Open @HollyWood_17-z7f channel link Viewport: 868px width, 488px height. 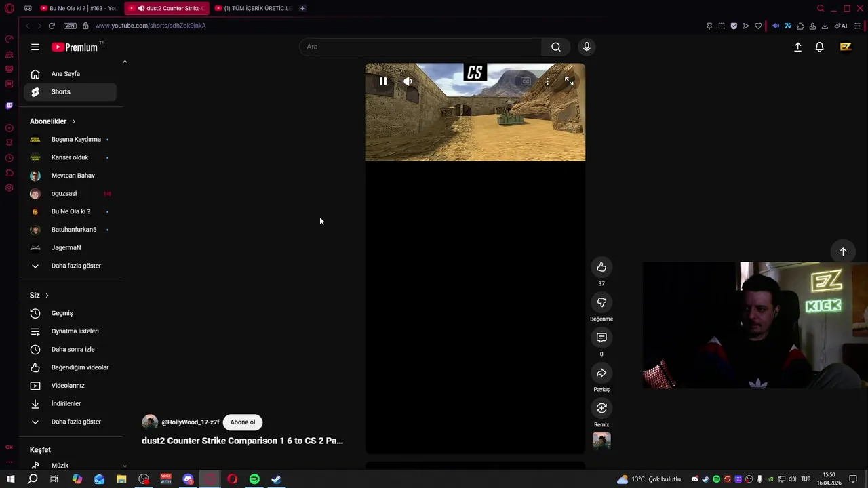pos(191,422)
